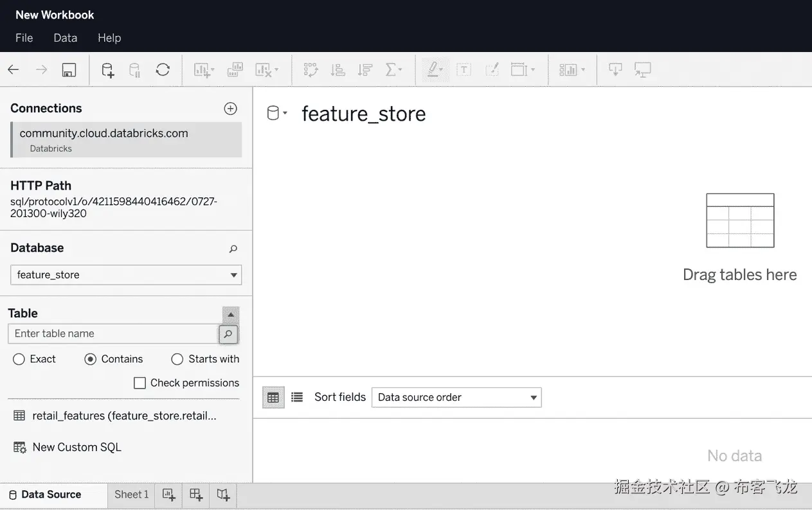Click the Enter table name search field
The image size is (812, 510).
(109, 334)
